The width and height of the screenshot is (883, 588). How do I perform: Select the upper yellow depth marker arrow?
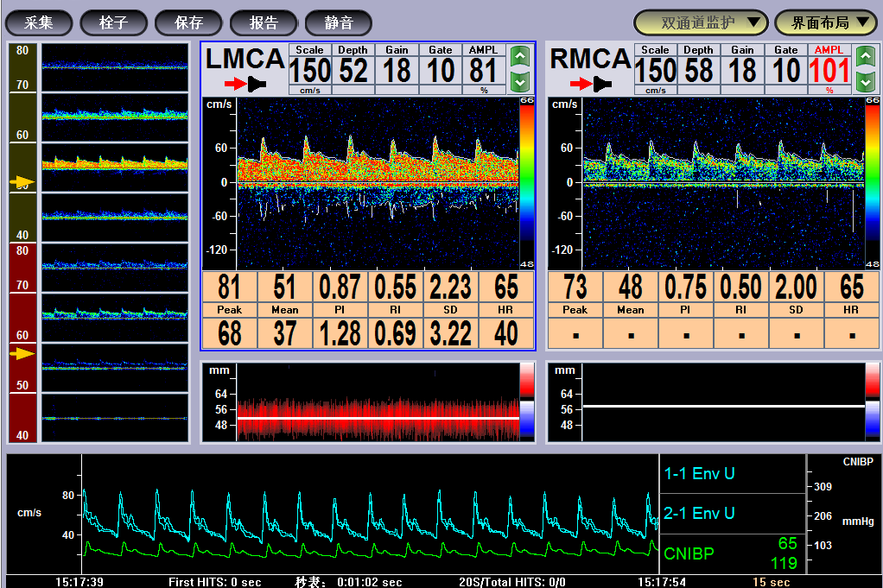pyautogui.click(x=22, y=182)
